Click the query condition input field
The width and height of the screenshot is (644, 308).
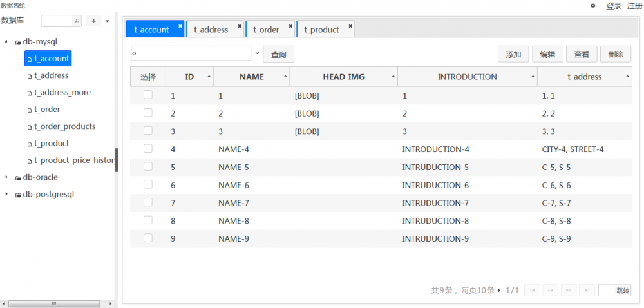pyautogui.click(x=191, y=53)
